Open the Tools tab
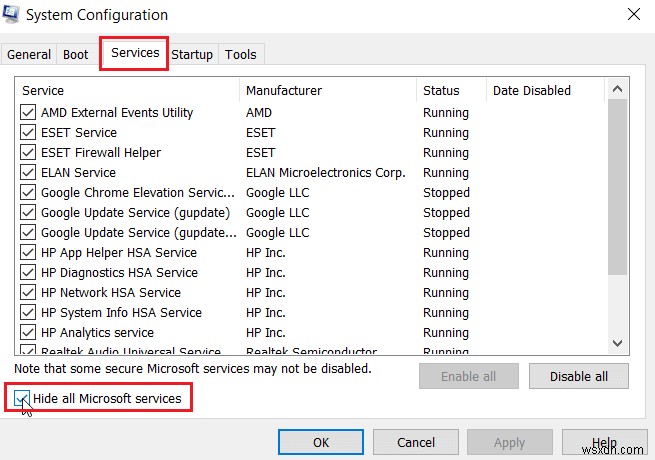Image resolution: width=655 pixels, height=460 pixels. click(240, 55)
